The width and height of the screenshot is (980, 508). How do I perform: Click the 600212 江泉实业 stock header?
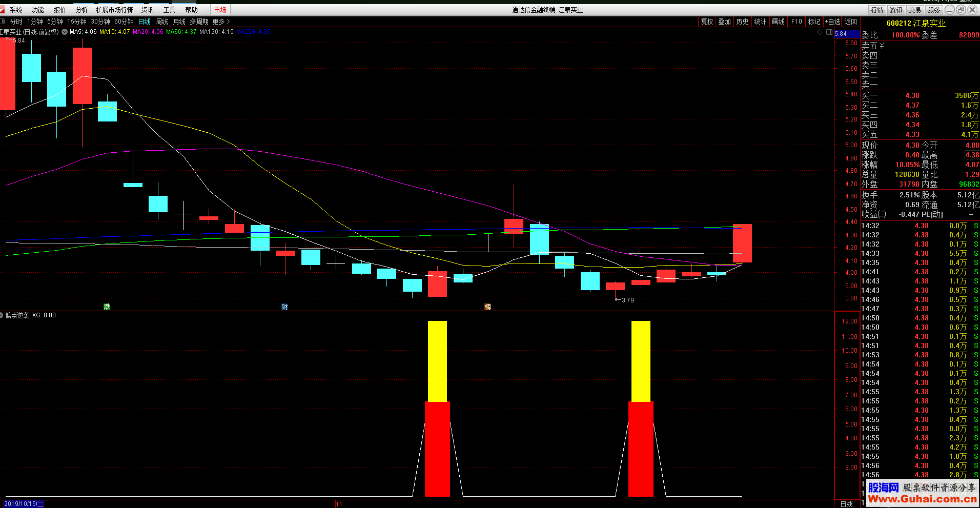click(x=916, y=23)
